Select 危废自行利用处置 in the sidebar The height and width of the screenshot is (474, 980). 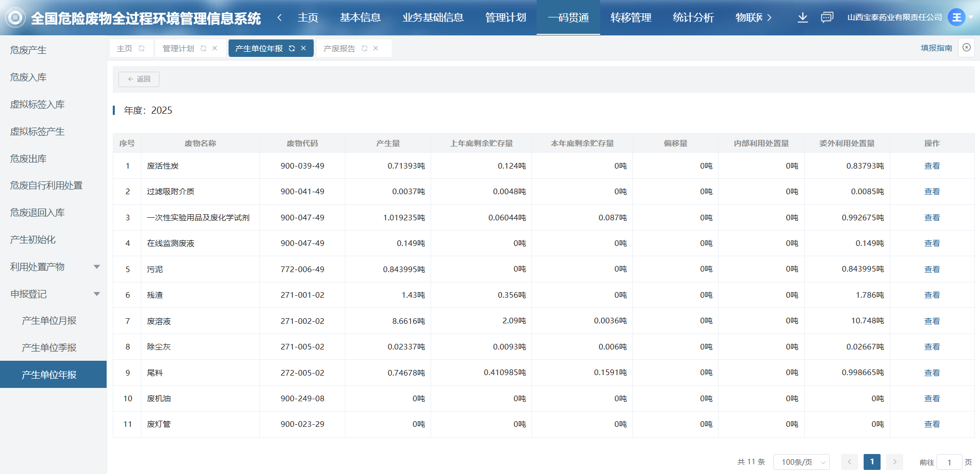(x=53, y=185)
